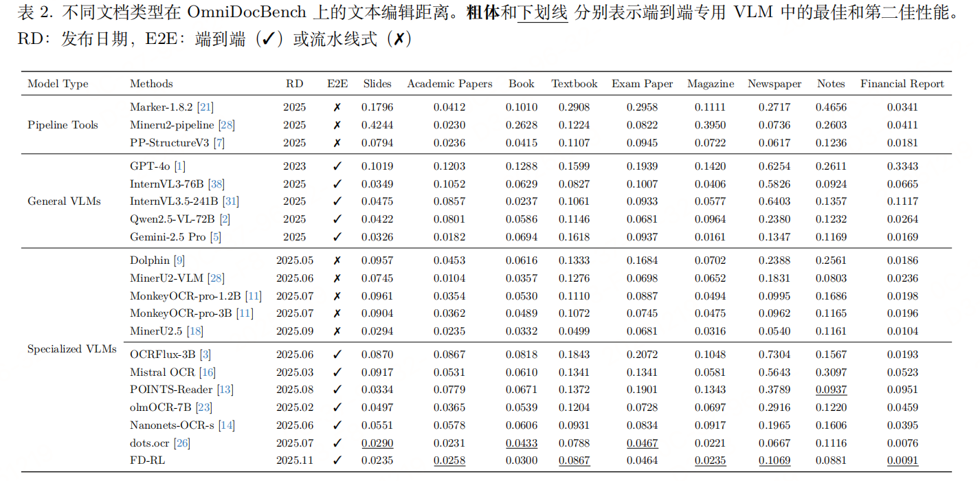
Task: Click the 'Newspaper' column header
Action: pos(775,84)
